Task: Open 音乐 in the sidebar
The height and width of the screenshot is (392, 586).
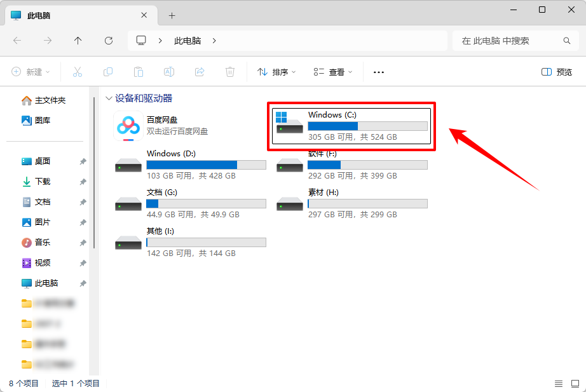Action: tap(36, 243)
